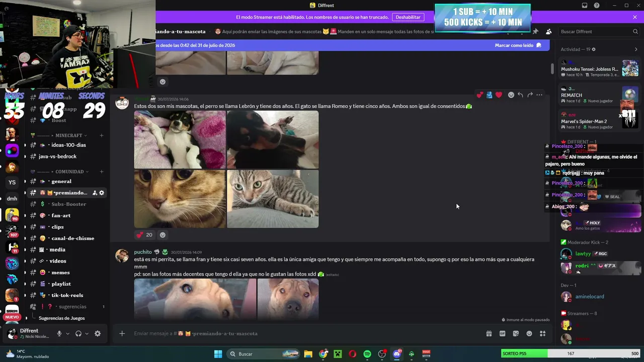
Task: Add a channel to the COMUNIDAD category
Action: tap(101, 171)
